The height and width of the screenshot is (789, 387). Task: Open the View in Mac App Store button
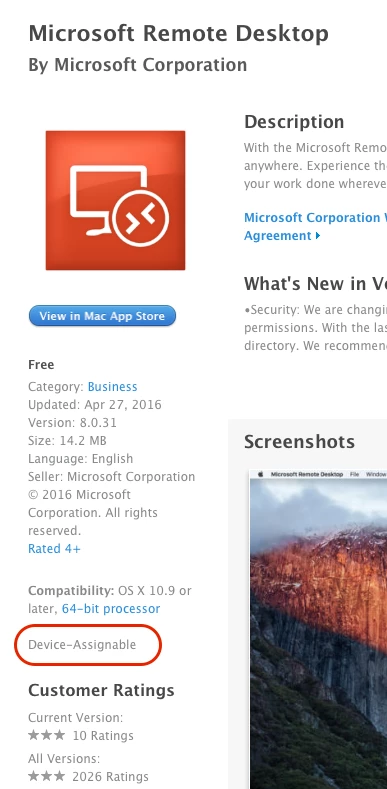(x=102, y=316)
